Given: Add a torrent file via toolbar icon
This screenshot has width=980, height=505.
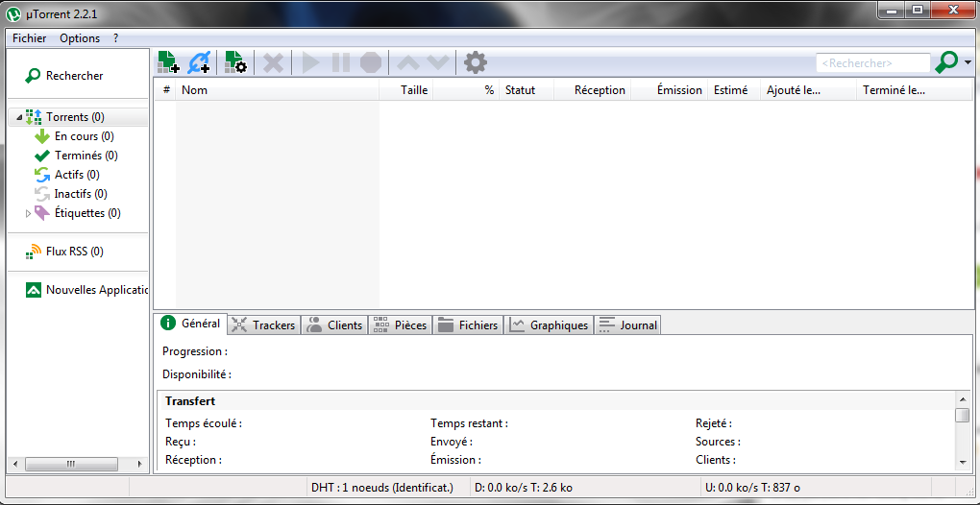Looking at the screenshot, I should (169, 62).
